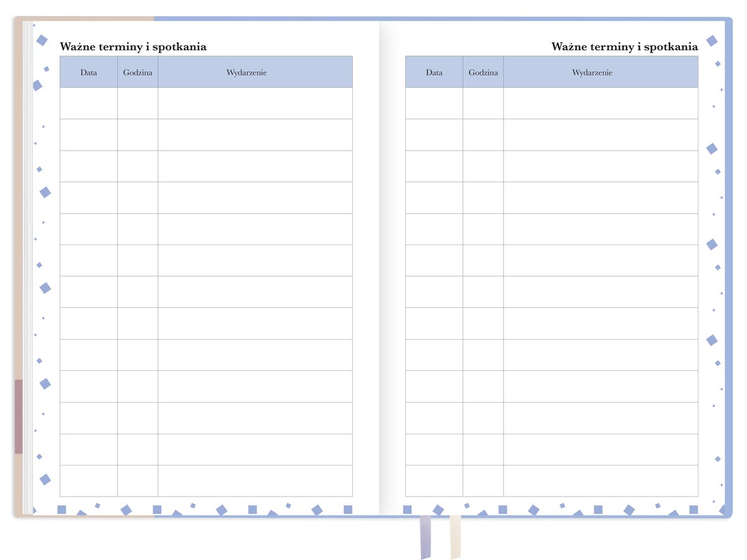This screenshot has width=747, height=560.
Task: Select the 'Godzina' column header on left page
Action: (x=138, y=72)
